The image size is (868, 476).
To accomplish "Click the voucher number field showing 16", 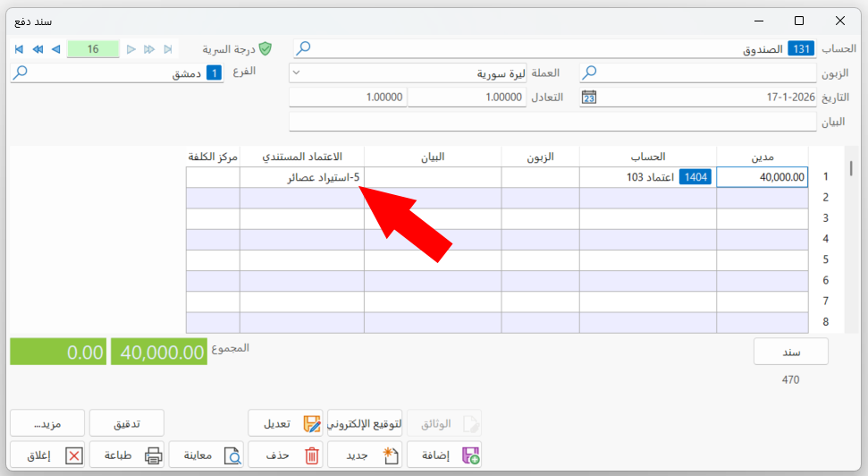I will coord(93,49).
